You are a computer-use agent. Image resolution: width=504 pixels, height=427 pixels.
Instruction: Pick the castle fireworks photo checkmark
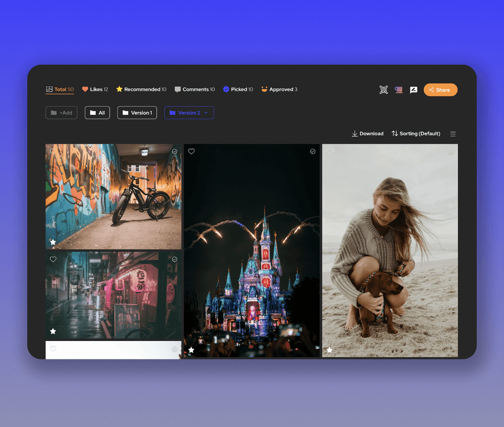313,152
